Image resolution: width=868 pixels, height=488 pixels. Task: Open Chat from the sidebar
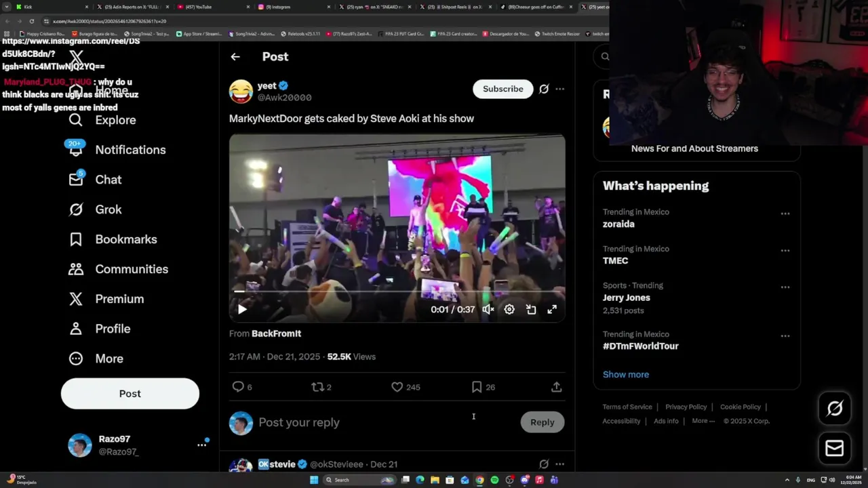pyautogui.click(x=95, y=180)
